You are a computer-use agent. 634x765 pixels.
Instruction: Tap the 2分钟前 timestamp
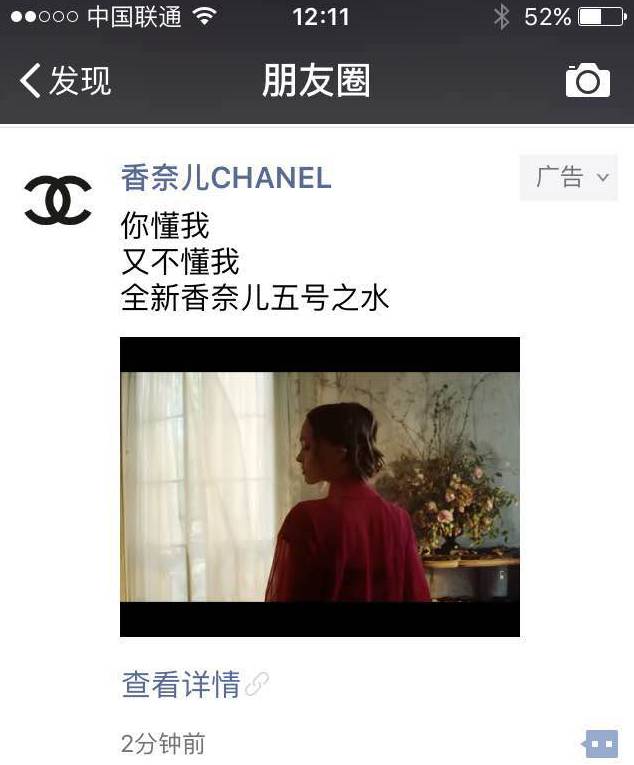pyautogui.click(x=163, y=744)
